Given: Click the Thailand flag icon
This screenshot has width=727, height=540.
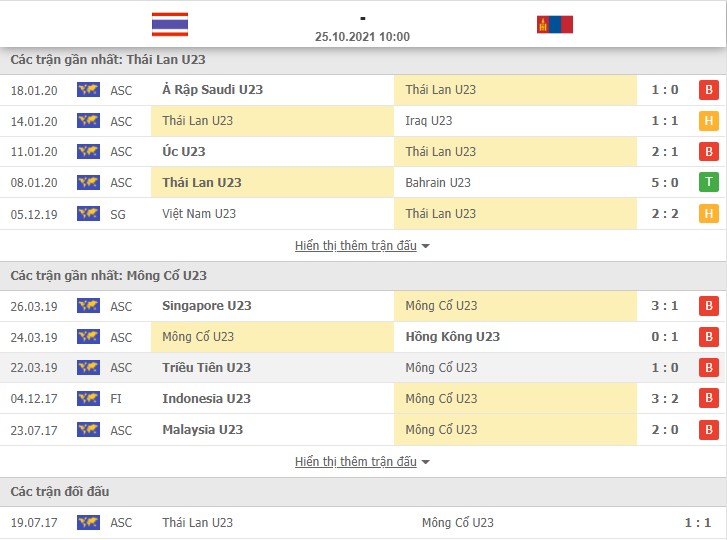Looking at the screenshot, I should (x=170, y=25).
